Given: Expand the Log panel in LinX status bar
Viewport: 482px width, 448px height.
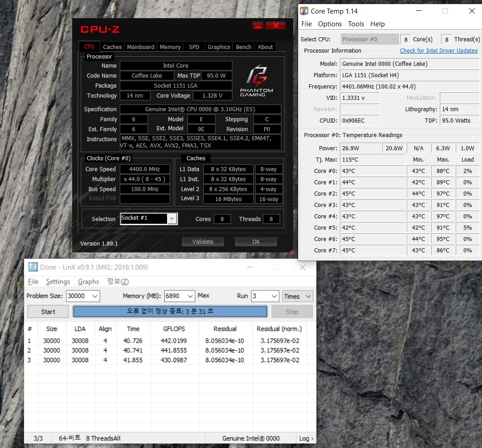Looking at the screenshot, I should pos(306,438).
